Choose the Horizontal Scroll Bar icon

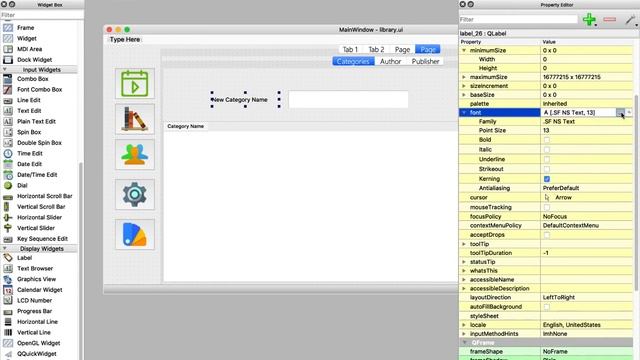(8, 196)
